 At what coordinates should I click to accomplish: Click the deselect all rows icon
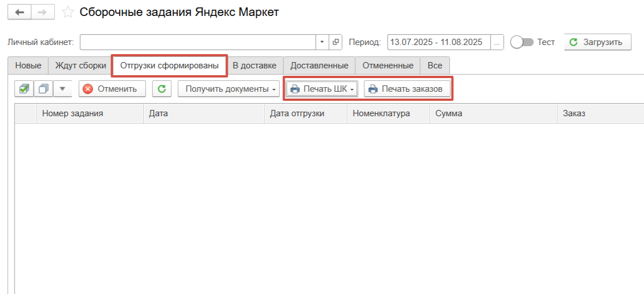(43, 89)
